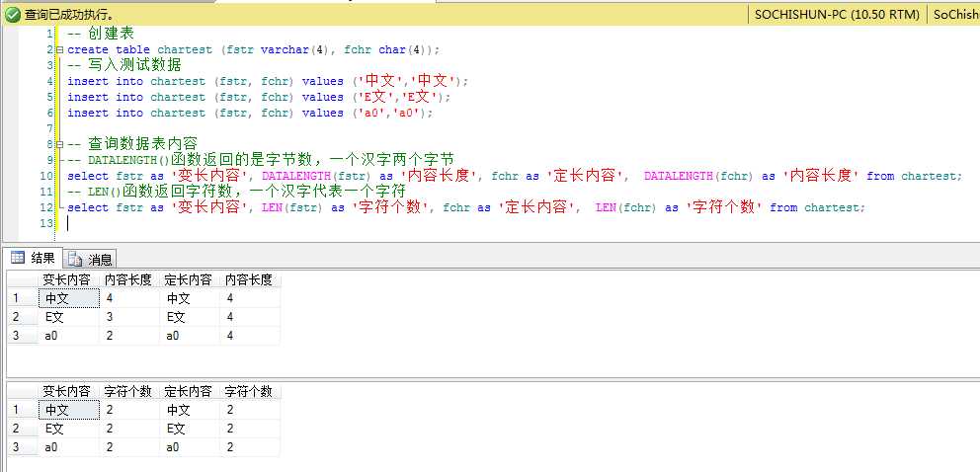Collapse the comment block at line 8
The image size is (980, 472).
(x=59, y=144)
